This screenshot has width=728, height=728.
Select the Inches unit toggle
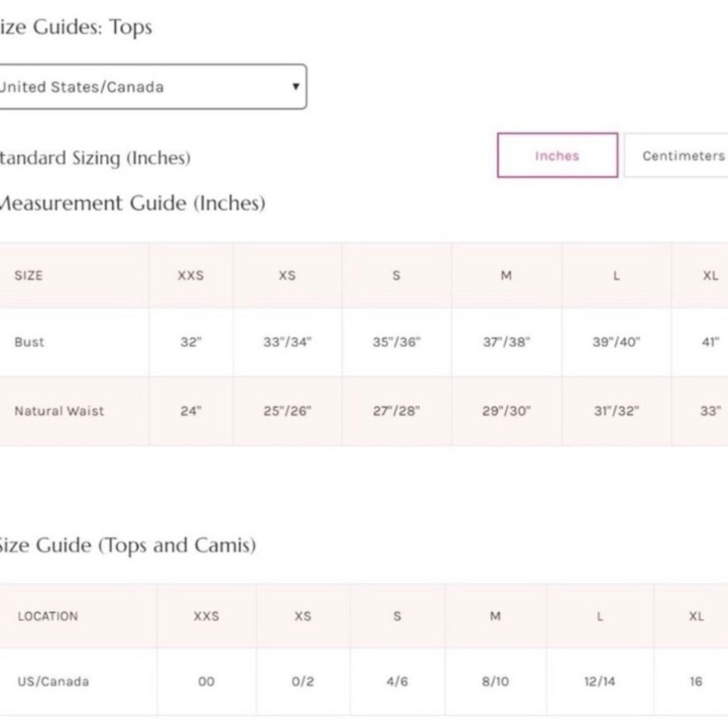557,155
